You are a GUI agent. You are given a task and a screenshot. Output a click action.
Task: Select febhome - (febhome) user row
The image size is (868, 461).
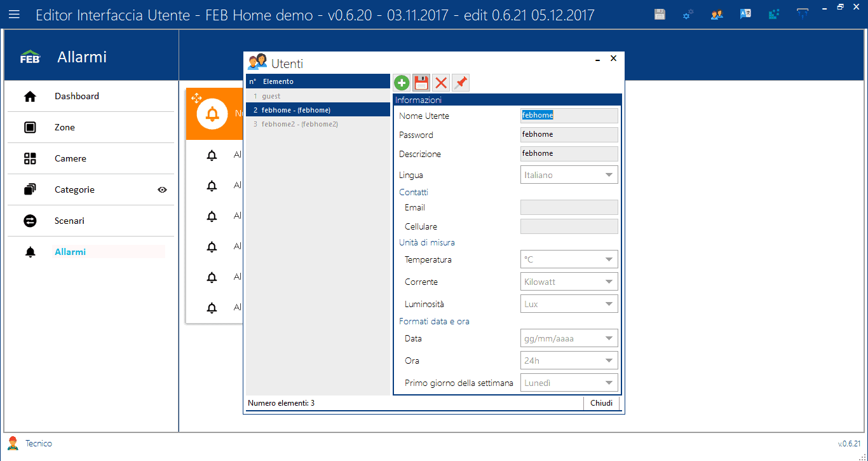coord(318,110)
